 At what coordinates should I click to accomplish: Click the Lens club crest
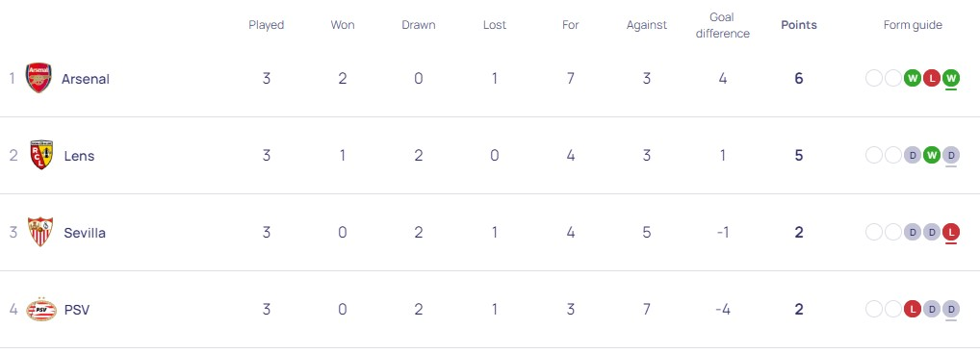click(x=41, y=155)
